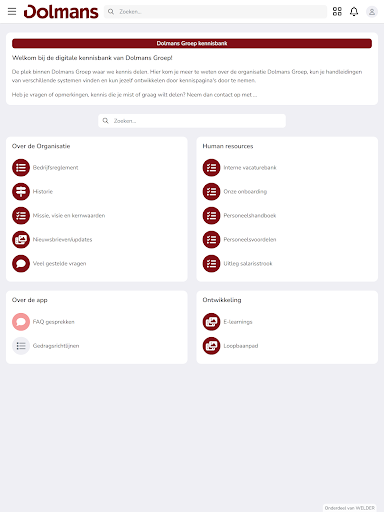This screenshot has height=512, width=384.
Task: Select Uitleg salarisstrook
Action: [x=248, y=264]
